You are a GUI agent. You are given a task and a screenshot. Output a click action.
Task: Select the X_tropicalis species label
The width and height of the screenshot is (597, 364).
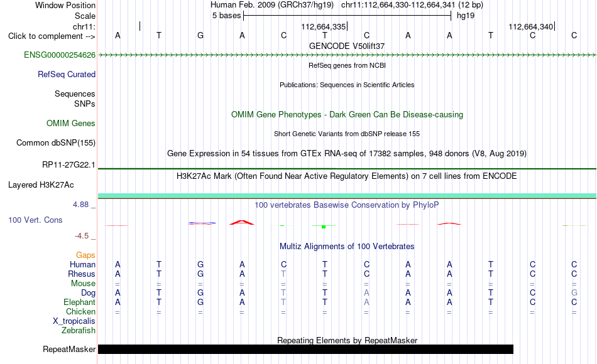click(x=74, y=321)
